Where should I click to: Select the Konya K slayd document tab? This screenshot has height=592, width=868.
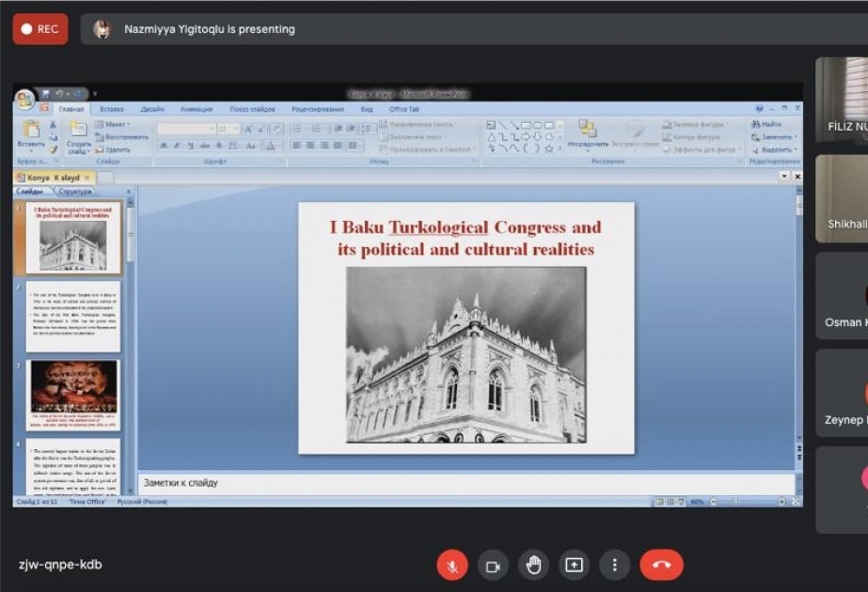54,177
